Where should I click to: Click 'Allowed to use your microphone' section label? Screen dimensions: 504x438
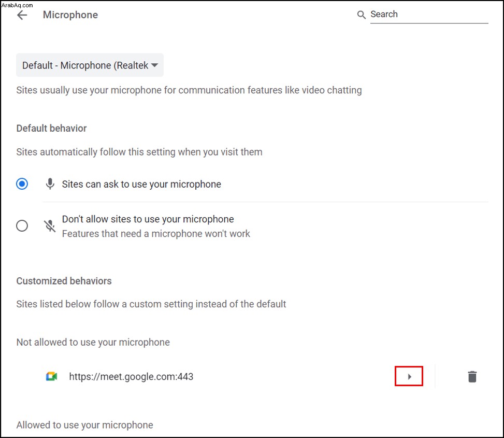point(85,425)
